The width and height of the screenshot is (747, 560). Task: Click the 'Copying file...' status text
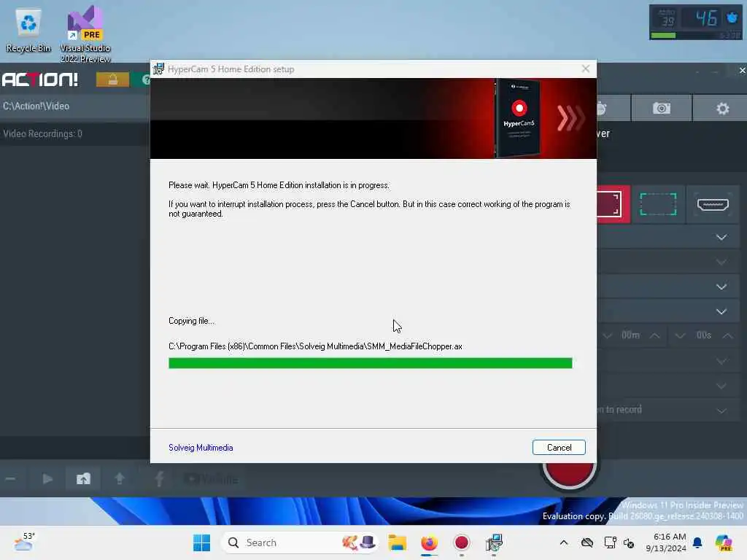pos(192,321)
